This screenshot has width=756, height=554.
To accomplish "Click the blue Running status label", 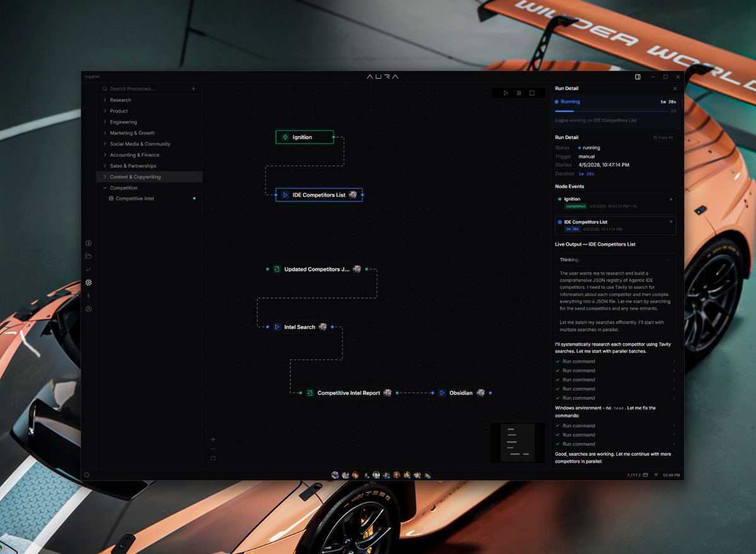I will tap(571, 101).
